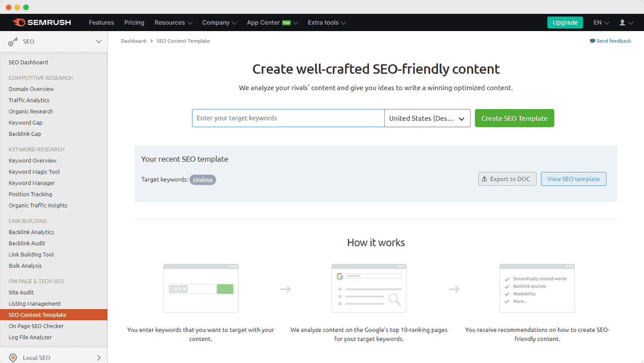Open Keyword Gap in sidebar

tap(25, 123)
